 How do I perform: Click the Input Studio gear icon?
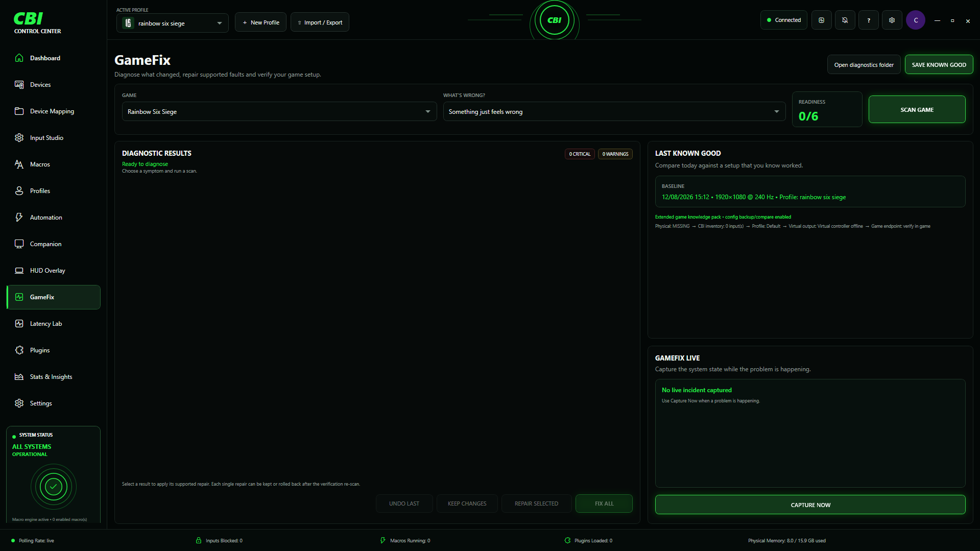click(x=19, y=138)
